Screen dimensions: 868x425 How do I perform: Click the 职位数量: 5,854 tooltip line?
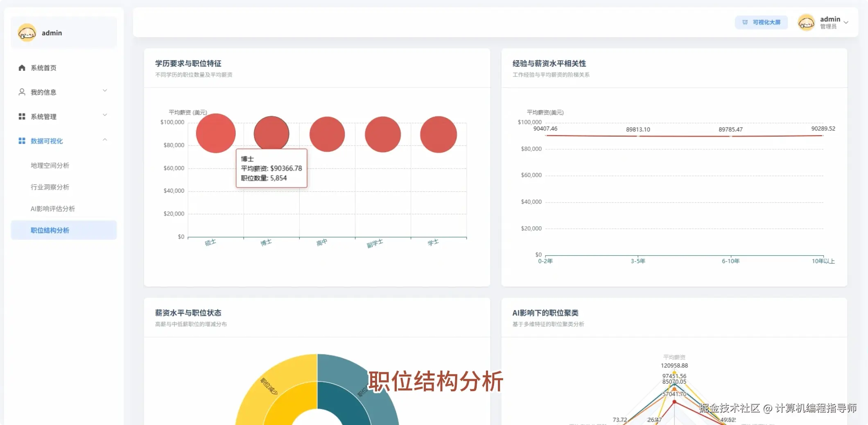(264, 178)
